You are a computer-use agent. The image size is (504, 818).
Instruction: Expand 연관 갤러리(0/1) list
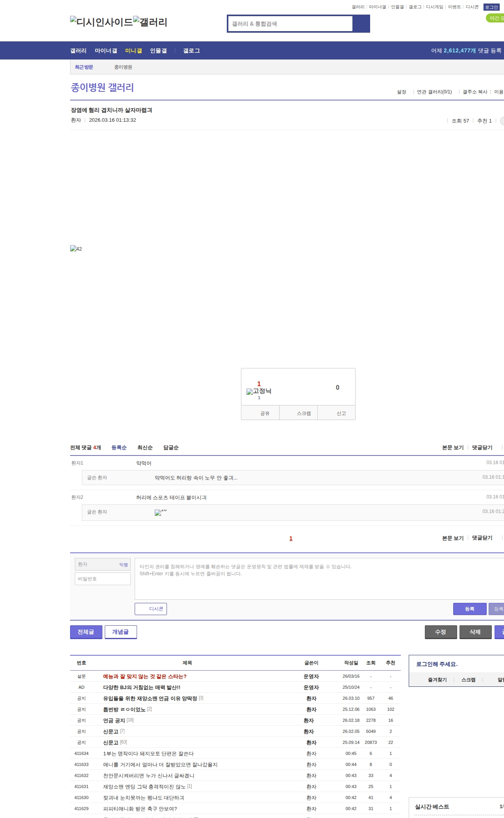coord(434,92)
